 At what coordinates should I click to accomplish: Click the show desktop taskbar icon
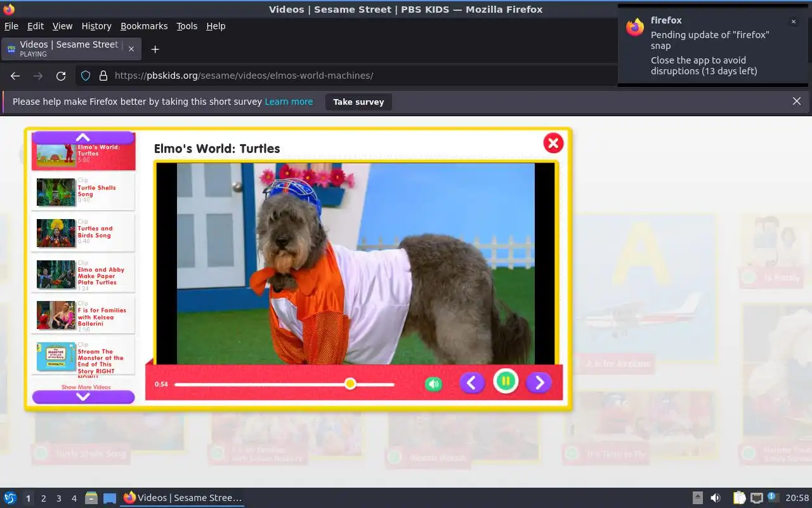pyautogui.click(x=109, y=498)
